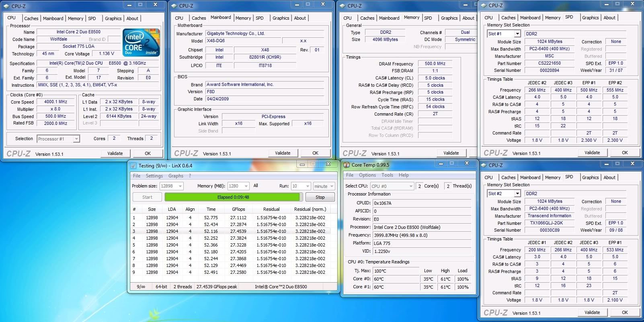The height and width of the screenshot is (322, 644).
Task: Click the All memory button in LinX
Action: click(x=256, y=185)
